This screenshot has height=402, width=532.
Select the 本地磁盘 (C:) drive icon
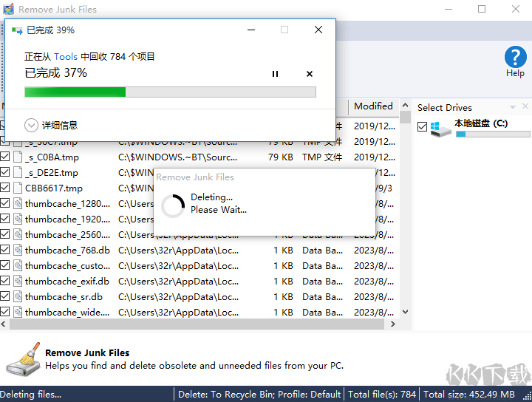coord(440,129)
